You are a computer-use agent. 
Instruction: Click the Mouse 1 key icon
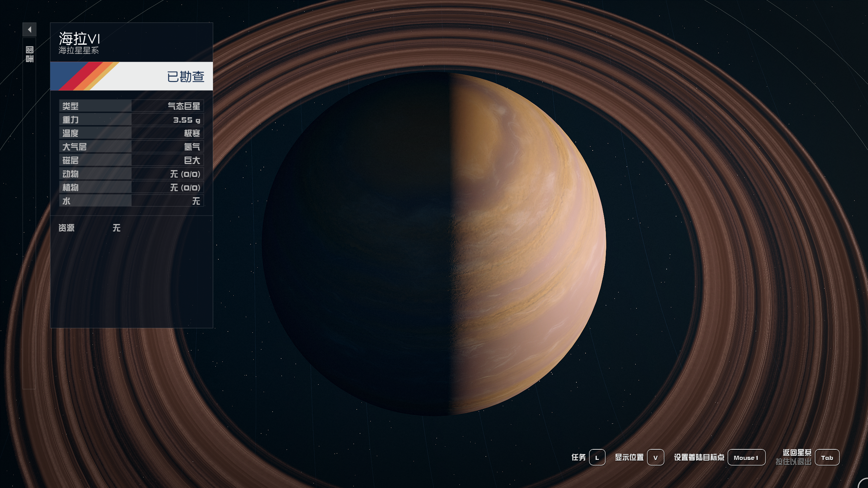tap(746, 457)
